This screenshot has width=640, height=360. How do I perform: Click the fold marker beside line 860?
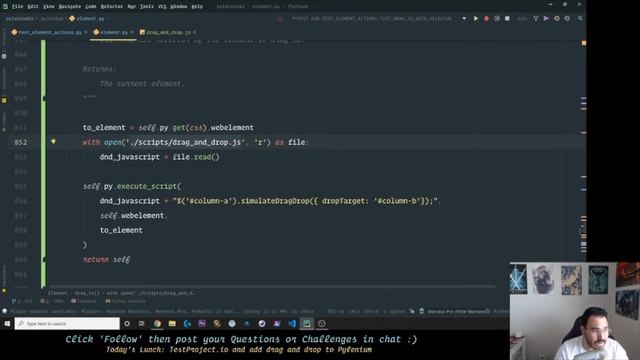pos(44,260)
